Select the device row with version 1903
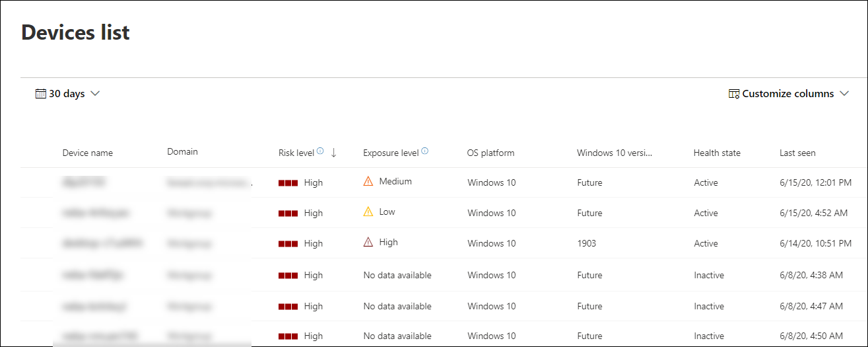Viewport: 868px width, 347px height. coord(586,243)
